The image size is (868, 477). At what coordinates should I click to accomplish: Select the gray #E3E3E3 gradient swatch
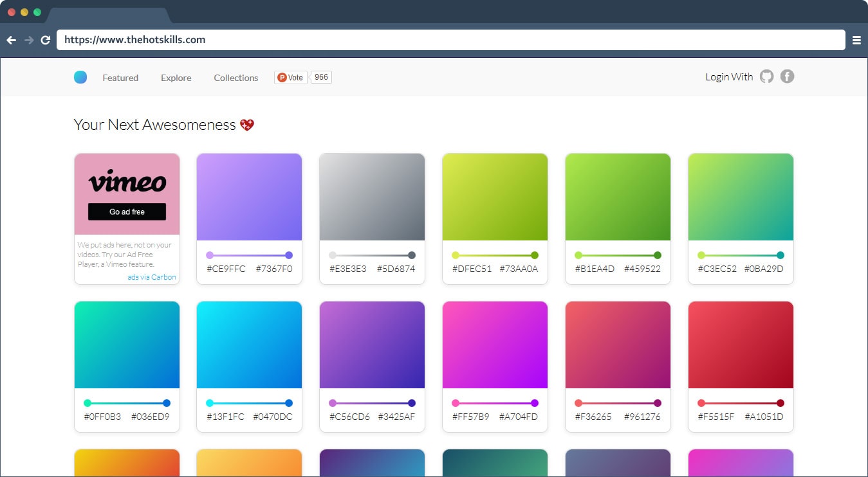(x=372, y=197)
